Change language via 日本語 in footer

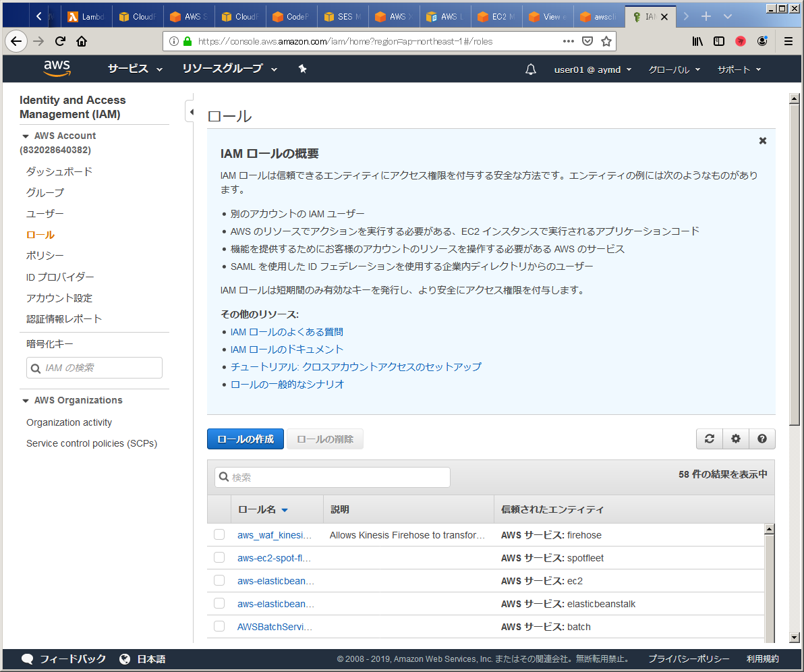(142, 659)
